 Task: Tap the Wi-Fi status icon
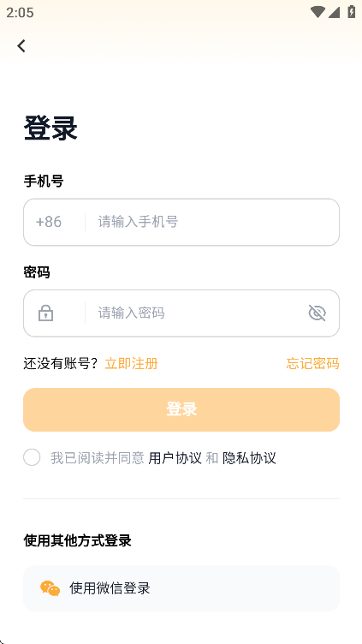317,12
